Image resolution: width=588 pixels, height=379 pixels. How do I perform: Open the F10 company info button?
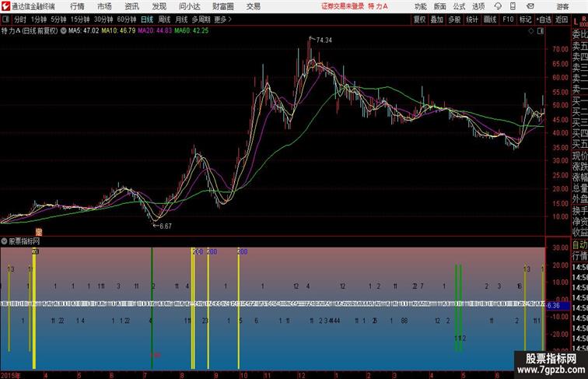pos(508,19)
